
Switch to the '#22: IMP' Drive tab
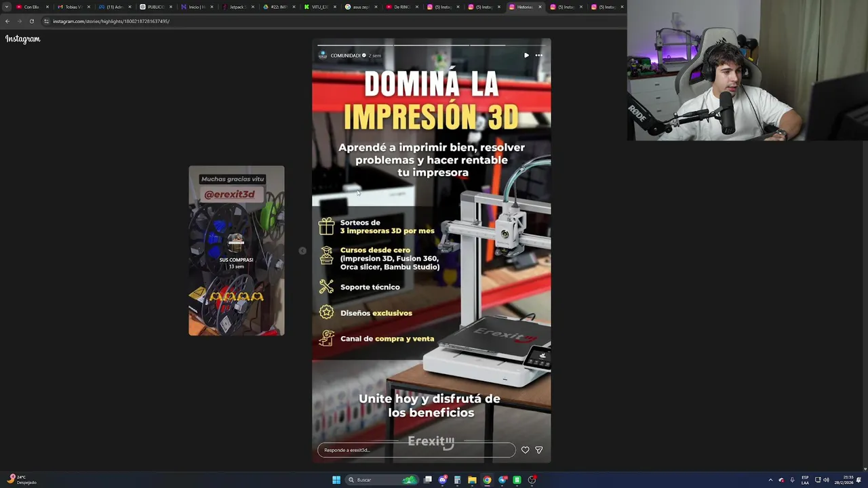pos(277,7)
